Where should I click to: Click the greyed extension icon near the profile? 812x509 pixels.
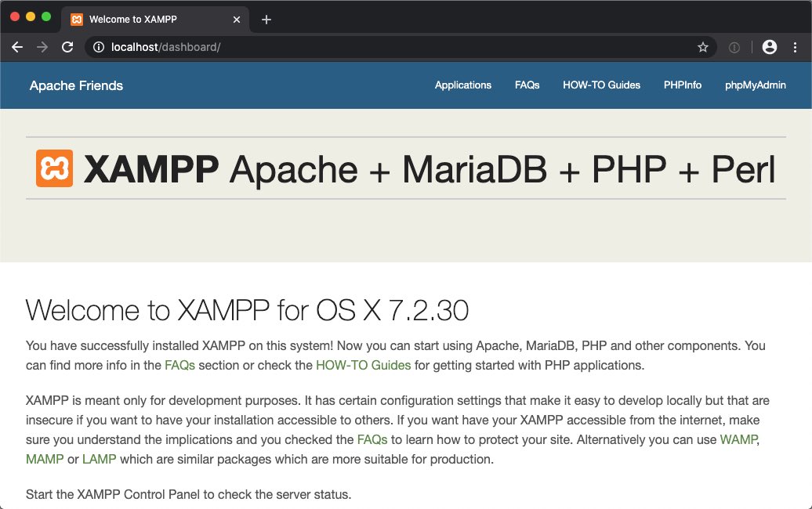(x=734, y=48)
